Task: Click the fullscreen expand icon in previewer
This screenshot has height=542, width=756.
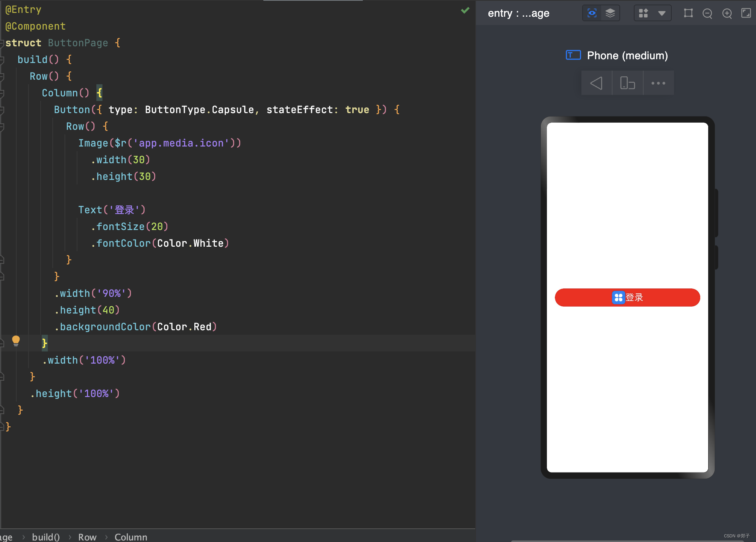Action: tap(746, 13)
